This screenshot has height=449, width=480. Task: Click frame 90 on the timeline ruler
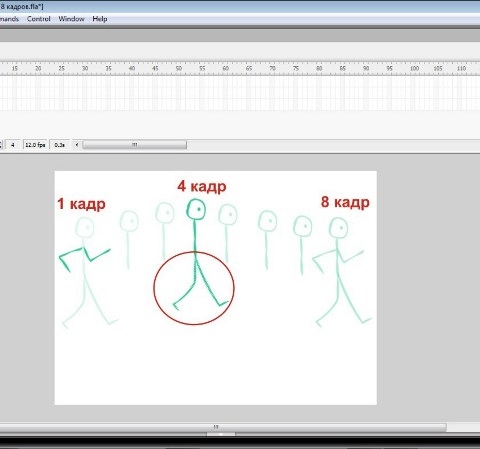click(x=366, y=68)
